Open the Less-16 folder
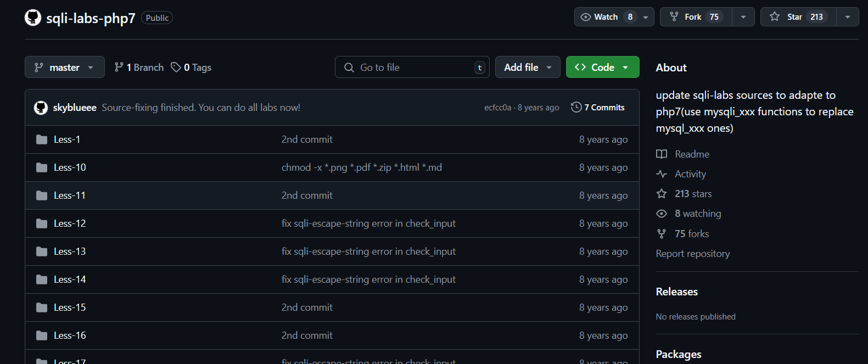Screen dimensions: 868x364 [x=70, y=335]
